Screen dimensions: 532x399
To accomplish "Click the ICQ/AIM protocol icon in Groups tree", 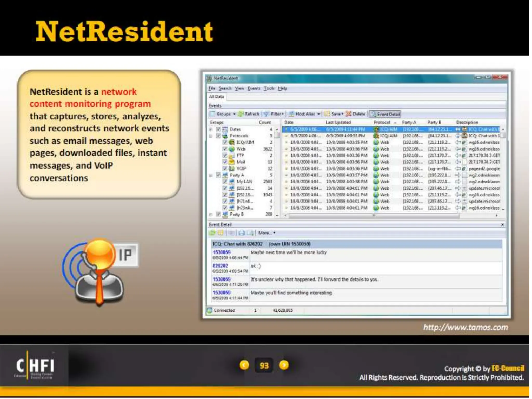I will click(x=231, y=142).
